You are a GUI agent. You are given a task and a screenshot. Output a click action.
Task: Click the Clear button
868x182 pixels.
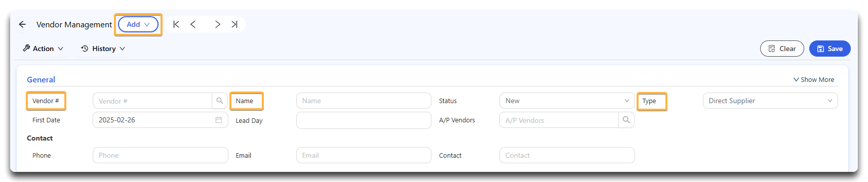pyautogui.click(x=782, y=49)
